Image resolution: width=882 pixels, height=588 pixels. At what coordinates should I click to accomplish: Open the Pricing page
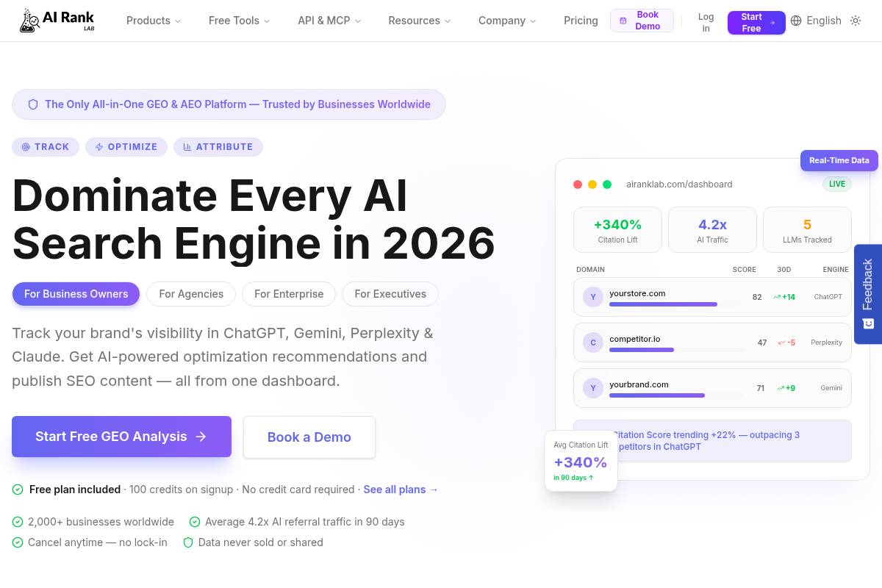point(581,21)
